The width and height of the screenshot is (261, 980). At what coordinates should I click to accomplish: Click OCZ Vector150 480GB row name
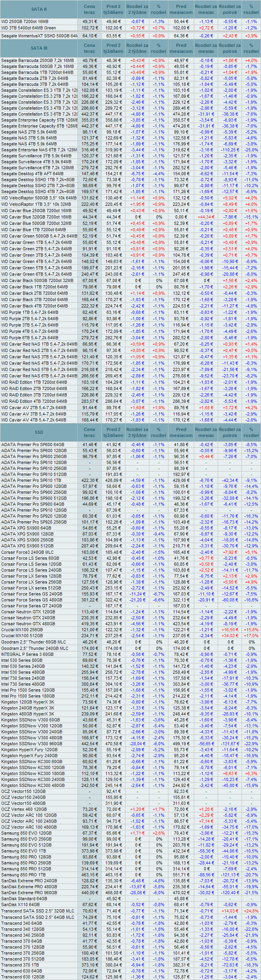23,803
